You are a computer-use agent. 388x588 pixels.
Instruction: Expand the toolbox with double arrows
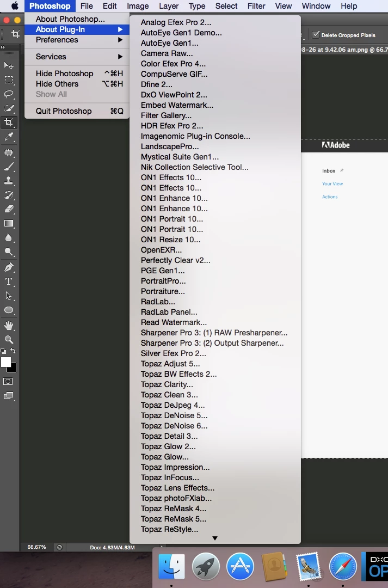pyautogui.click(x=3, y=47)
